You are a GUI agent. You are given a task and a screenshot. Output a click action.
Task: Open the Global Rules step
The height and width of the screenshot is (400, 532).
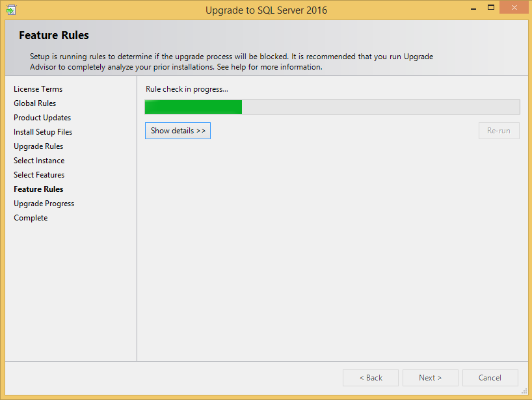34,103
